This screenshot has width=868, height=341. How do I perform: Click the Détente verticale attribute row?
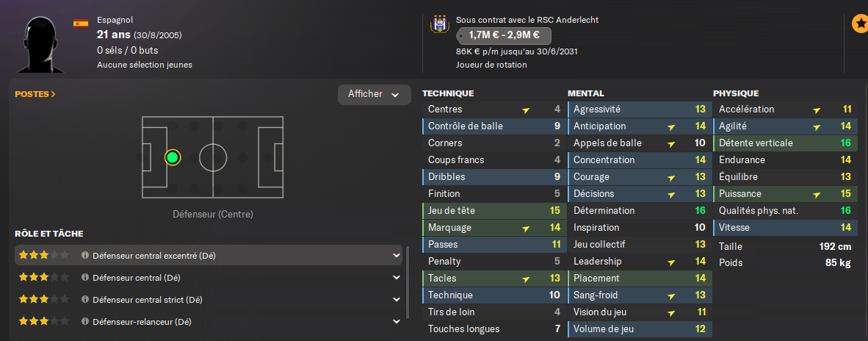(784, 143)
